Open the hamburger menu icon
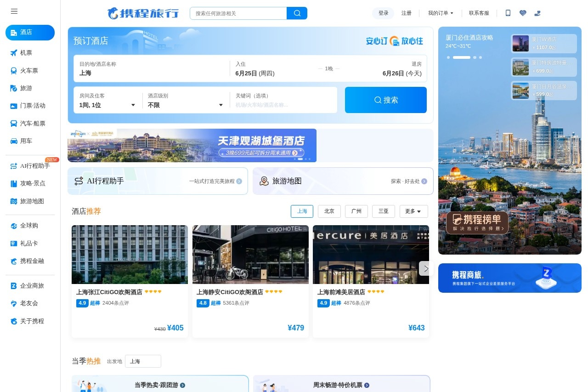 pos(14,11)
